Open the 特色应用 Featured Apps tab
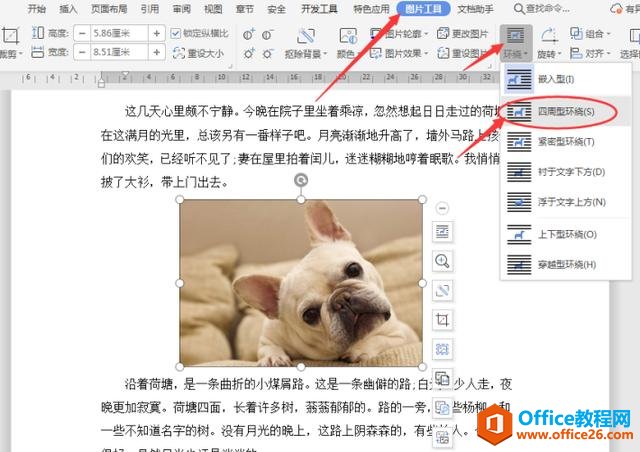The image size is (640, 452). (371, 9)
